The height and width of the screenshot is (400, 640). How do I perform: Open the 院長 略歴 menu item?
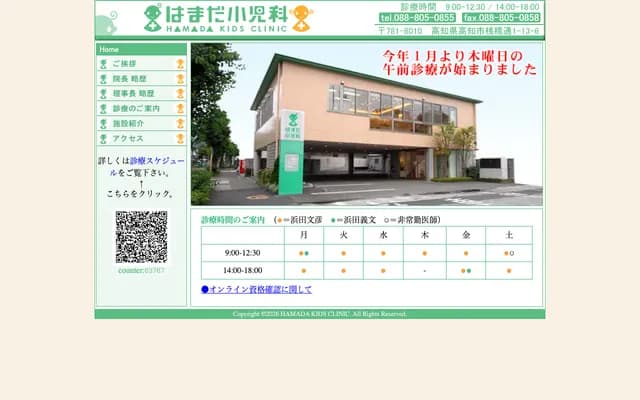click(x=141, y=79)
